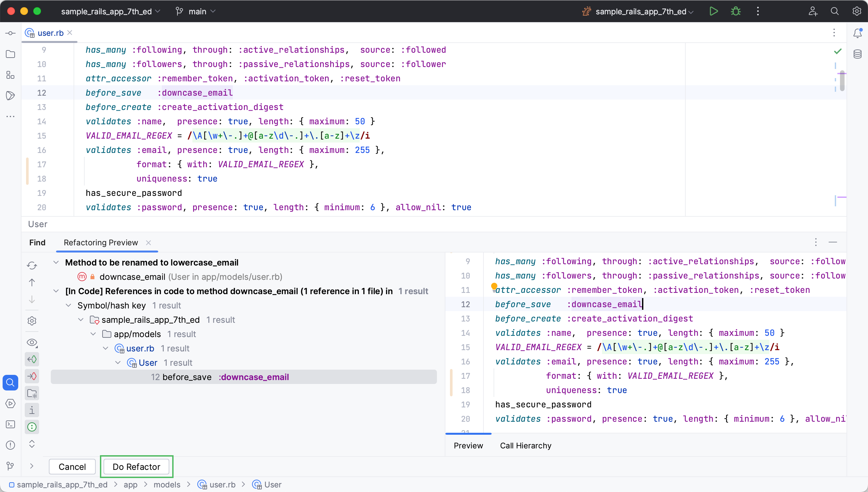868x492 pixels.
Task: Toggle the Preview Usages eye icon
Action: point(32,343)
